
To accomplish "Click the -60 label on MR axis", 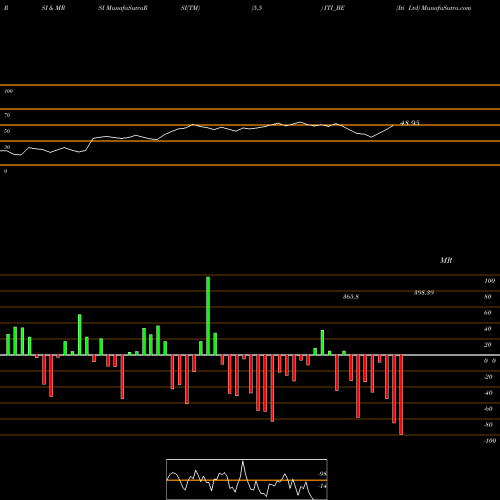I will pos(488,408).
